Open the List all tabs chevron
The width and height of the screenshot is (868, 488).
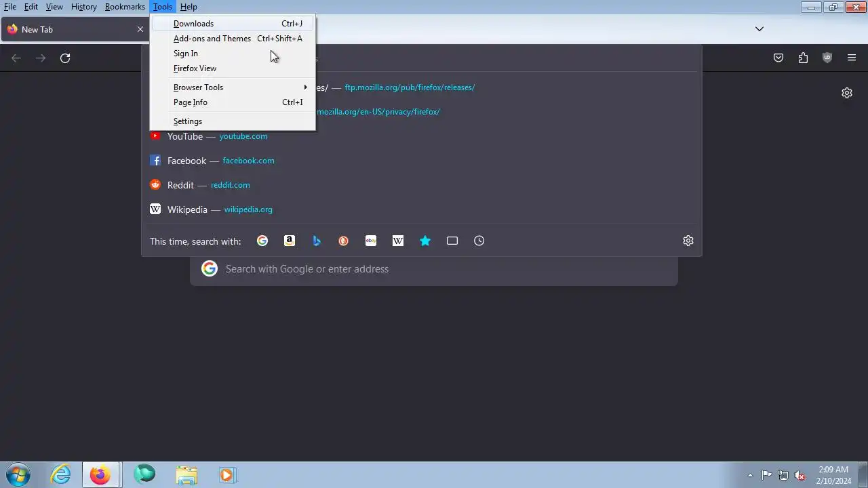coord(759,29)
